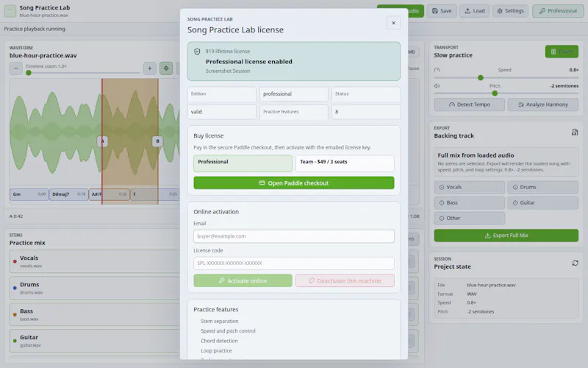The height and width of the screenshot is (368, 588).
Task: Click the '-2 semitones' pitch value in Transport
Action: (564, 86)
